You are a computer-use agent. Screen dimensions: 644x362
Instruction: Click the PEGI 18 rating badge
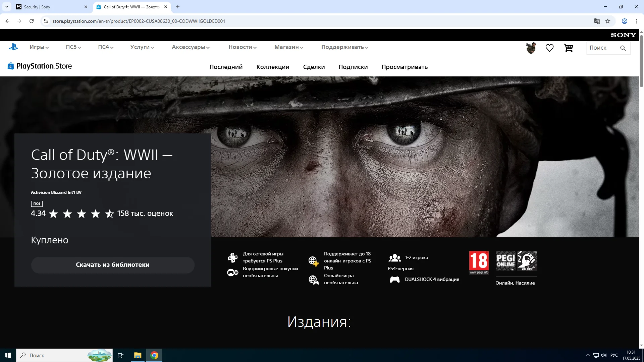[x=479, y=262]
